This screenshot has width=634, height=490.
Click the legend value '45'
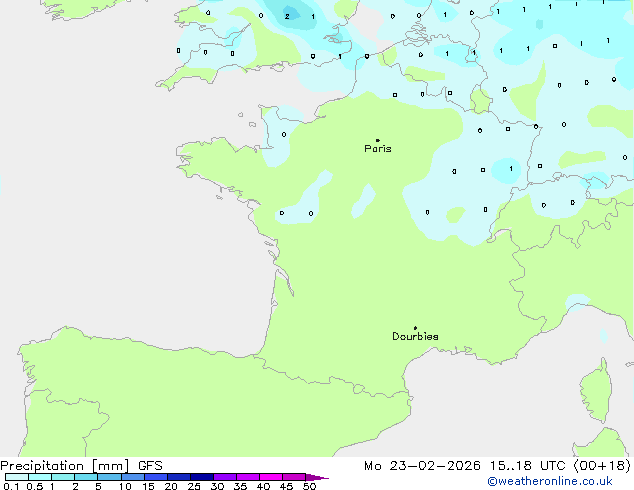tap(286, 486)
